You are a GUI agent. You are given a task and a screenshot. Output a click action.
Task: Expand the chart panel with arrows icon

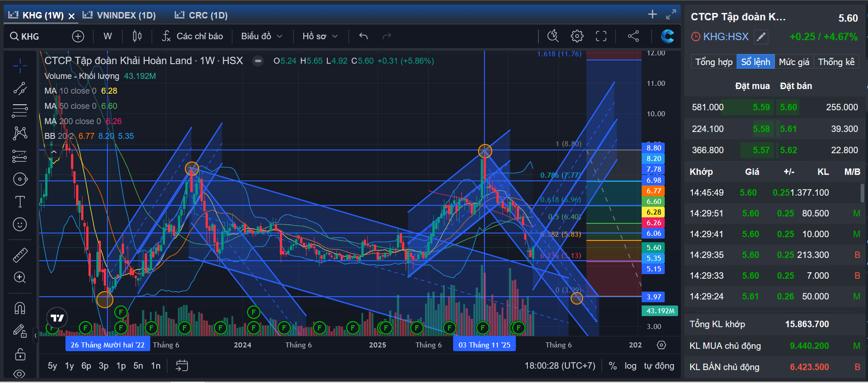point(671,14)
